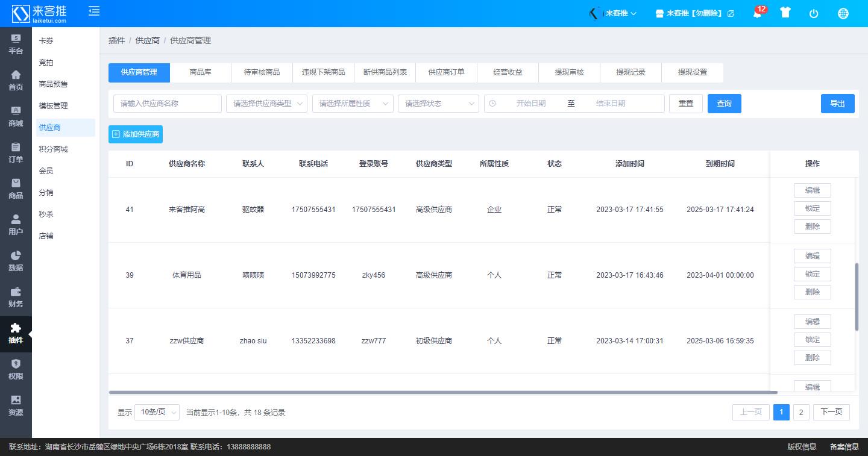Viewport: 868px width, 456px height.
Task: Click the table's horizontal scrollbar thumb
Action: pyautogui.click(x=443, y=393)
